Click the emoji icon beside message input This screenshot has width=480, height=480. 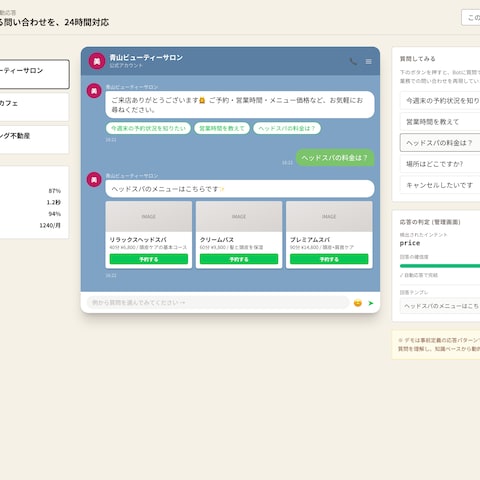358,303
